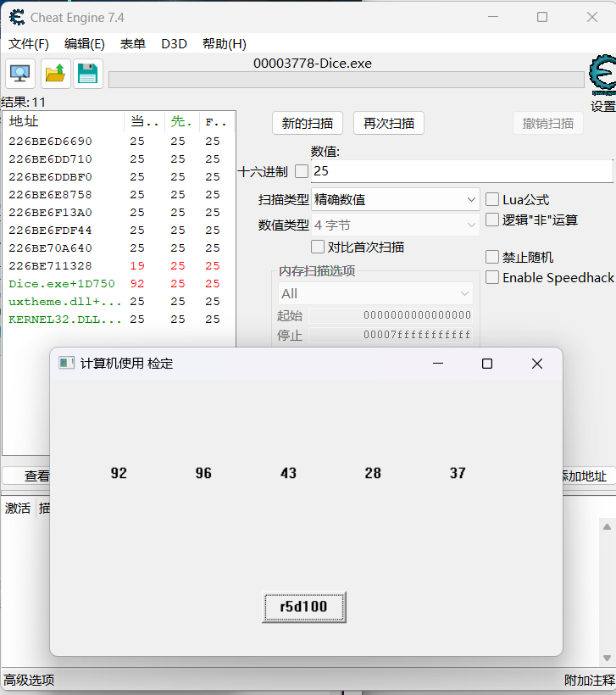Screen dimensions: 616x695
Task: Maximize the 计算机使用 检定 window
Action: point(487,364)
